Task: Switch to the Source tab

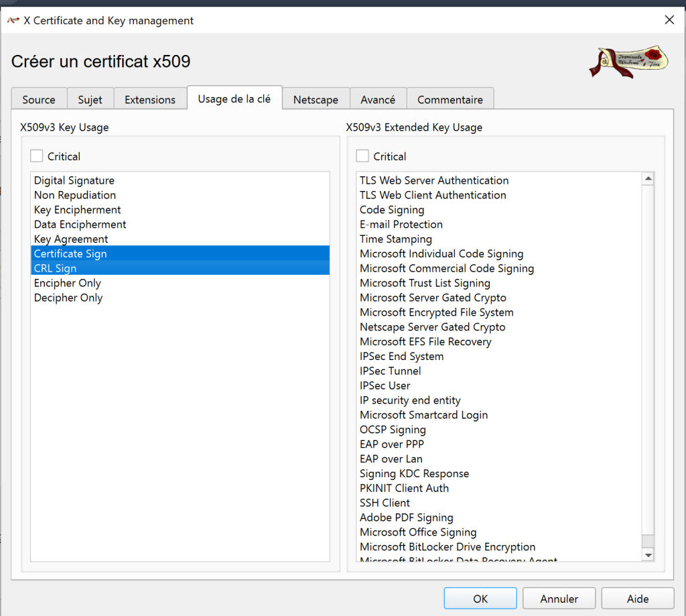Action: [x=39, y=99]
